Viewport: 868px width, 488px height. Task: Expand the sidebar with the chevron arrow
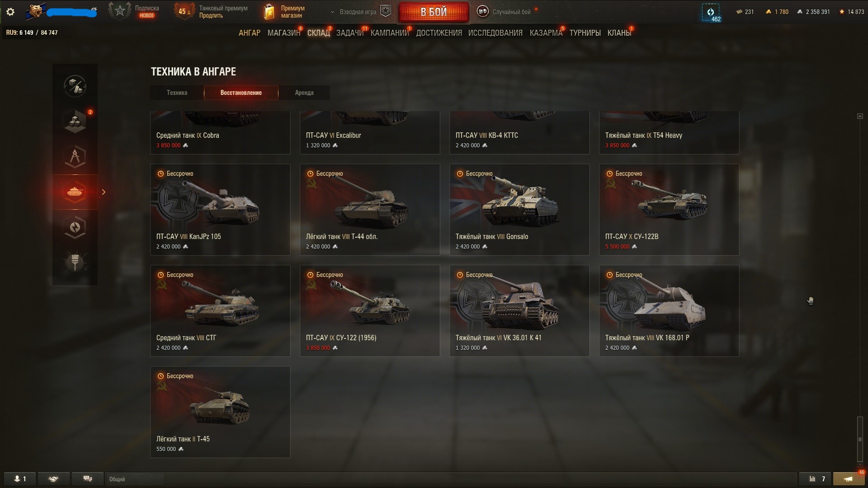104,192
